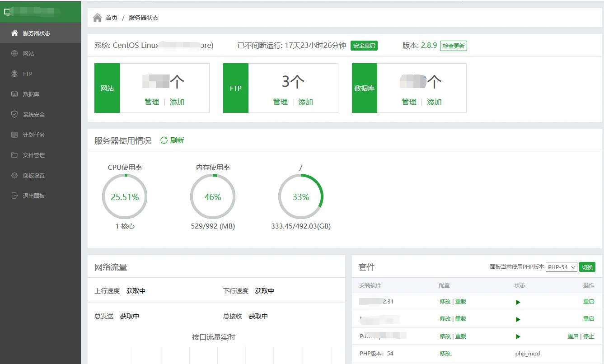Click the 安全重启 button

pyautogui.click(x=364, y=46)
